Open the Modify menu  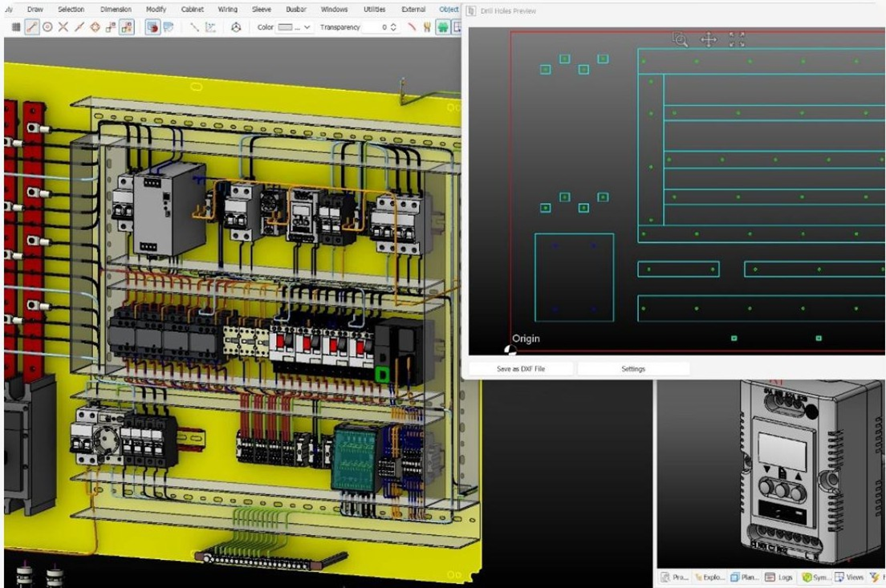click(156, 9)
